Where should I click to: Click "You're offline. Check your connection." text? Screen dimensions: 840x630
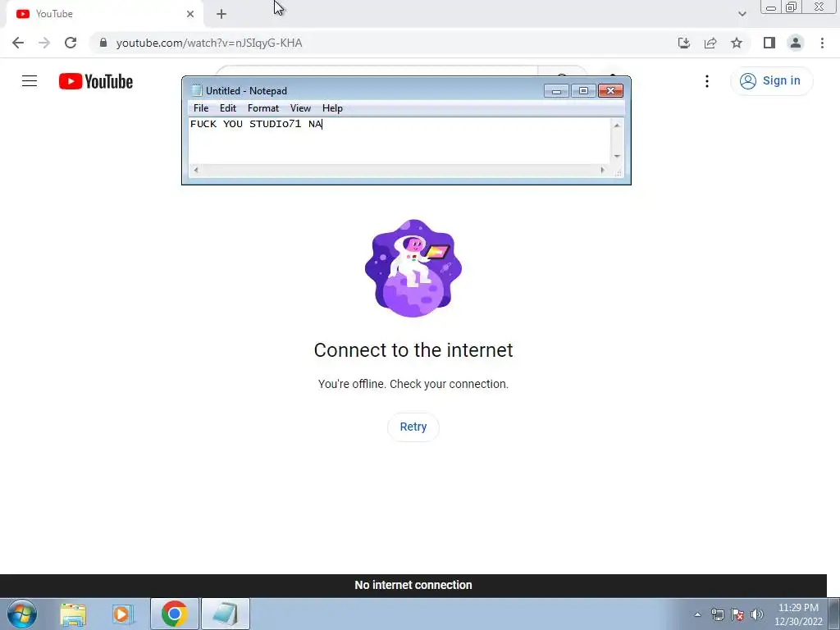[x=413, y=384]
